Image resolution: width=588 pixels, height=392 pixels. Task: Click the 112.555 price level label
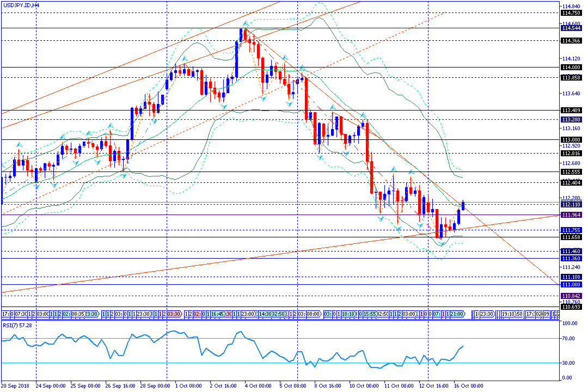(x=571, y=172)
